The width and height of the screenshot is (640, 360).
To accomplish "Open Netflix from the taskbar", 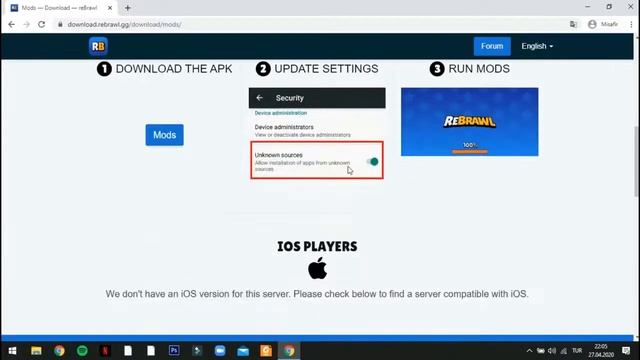I will 105,351.
